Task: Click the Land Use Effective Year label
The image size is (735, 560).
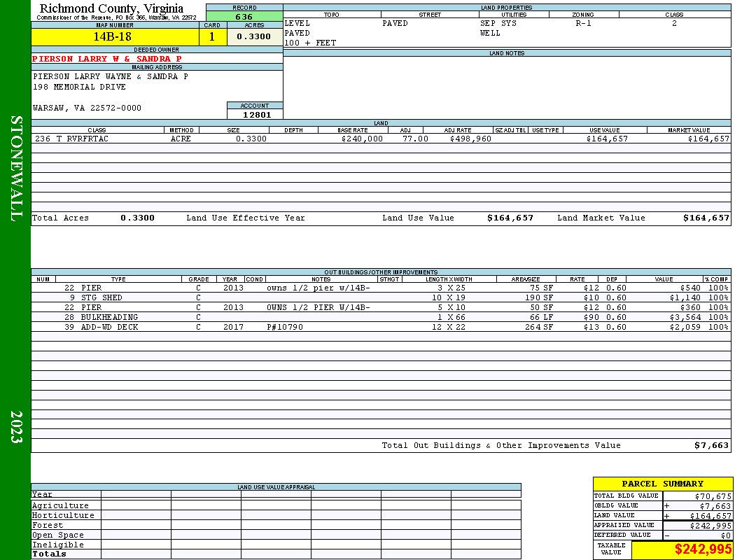Action: tap(246, 218)
